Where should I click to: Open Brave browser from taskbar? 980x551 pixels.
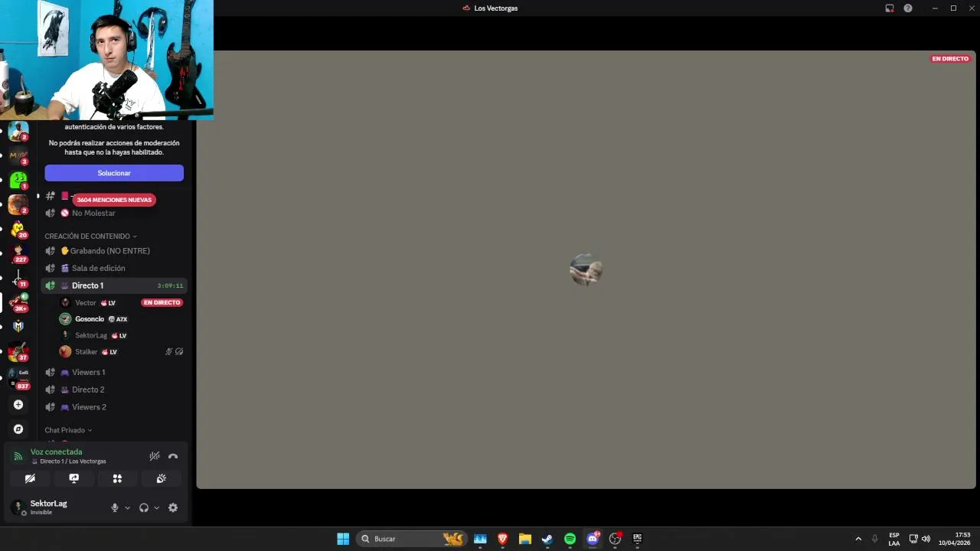(x=502, y=539)
